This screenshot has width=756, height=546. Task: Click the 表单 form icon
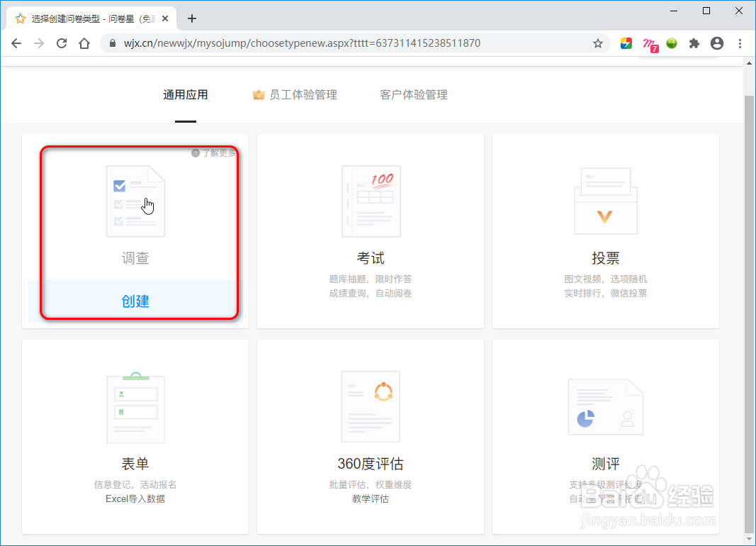click(x=135, y=407)
